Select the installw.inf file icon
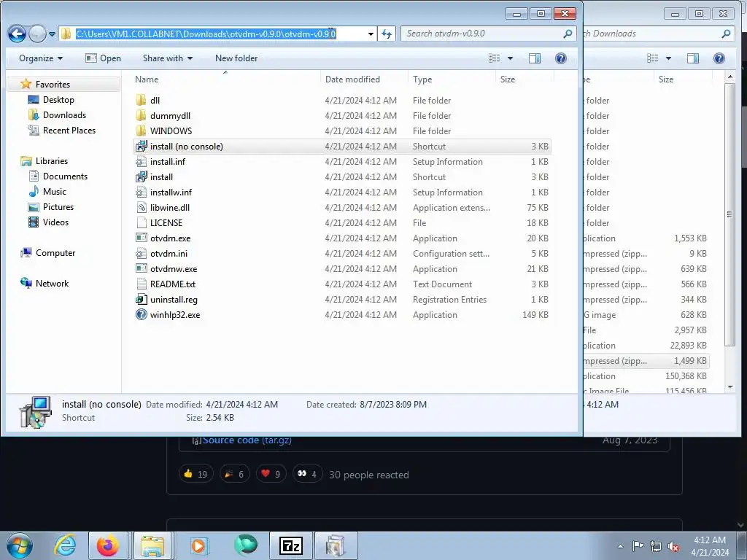This screenshot has width=747, height=560. click(x=141, y=192)
